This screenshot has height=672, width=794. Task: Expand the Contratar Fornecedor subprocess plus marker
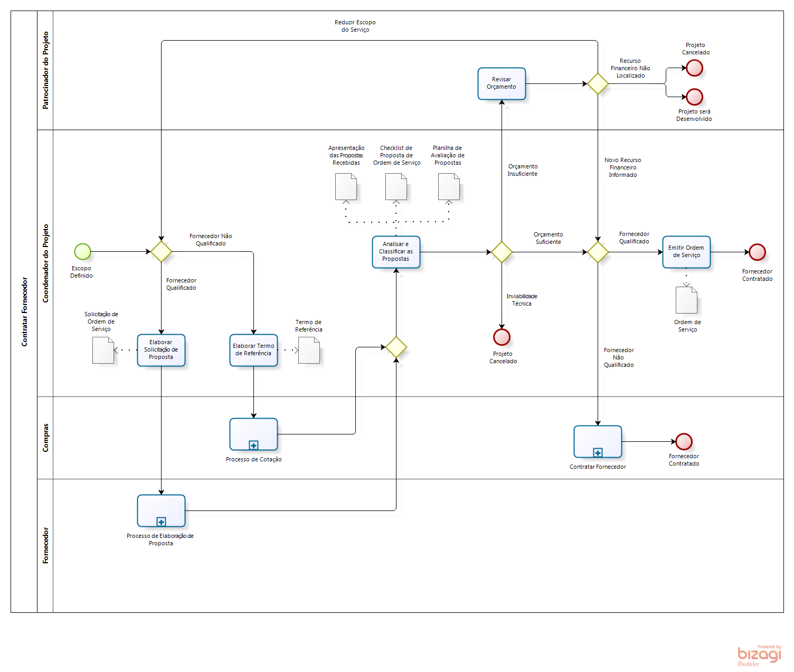(x=598, y=452)
